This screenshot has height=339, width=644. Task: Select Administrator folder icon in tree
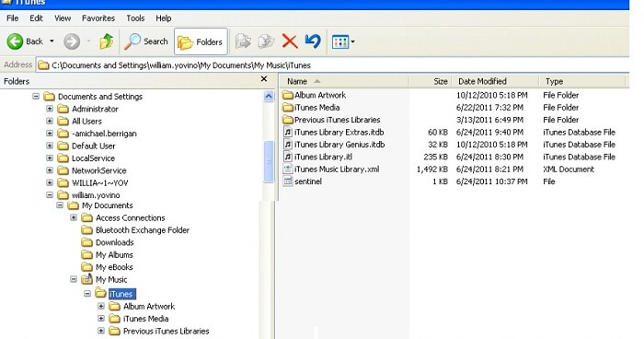coord(63,109)
